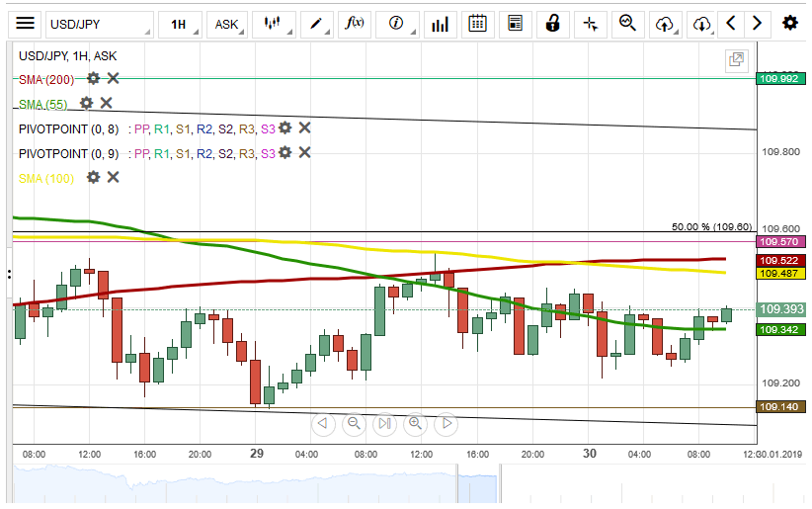Screen dimensions: 812x509
Task: Remove the SMA (100) indicator
Action: click(113, 177)
